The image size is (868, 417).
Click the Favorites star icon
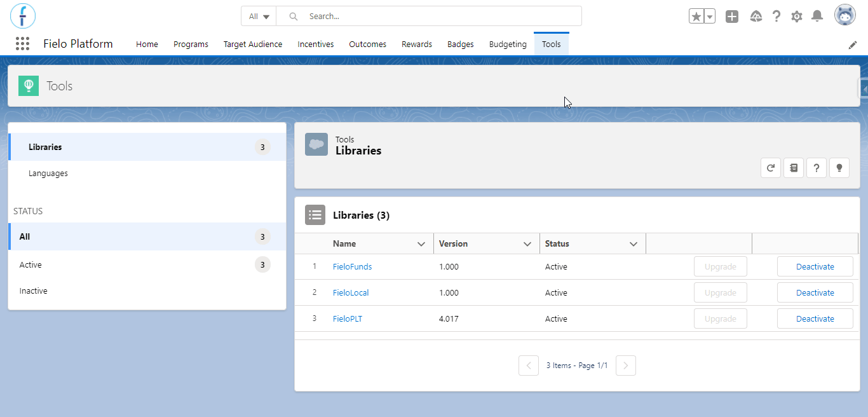(696, 17)
